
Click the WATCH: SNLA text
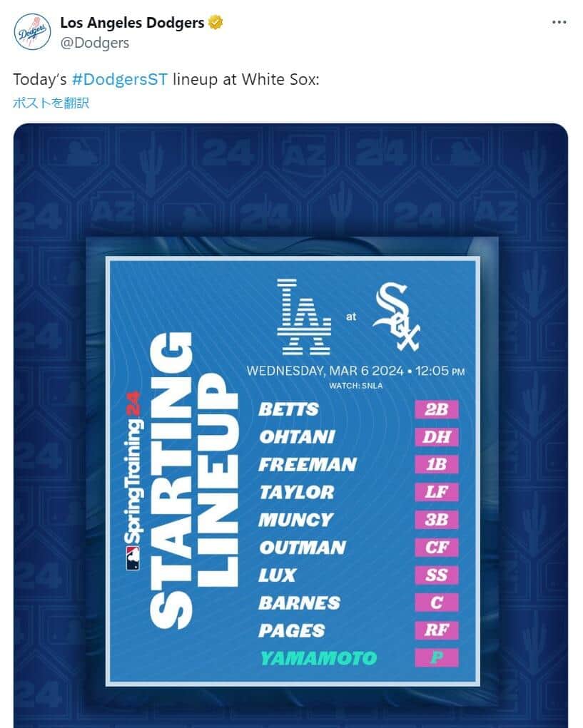click(x=355, y=386)
